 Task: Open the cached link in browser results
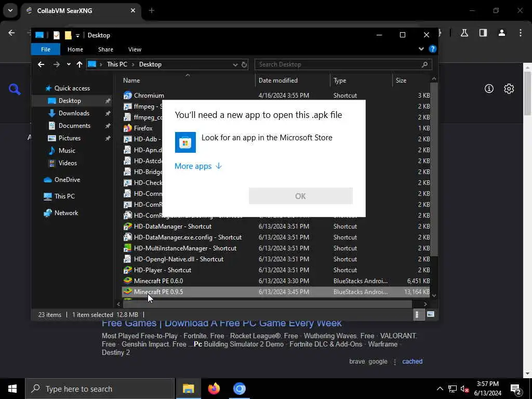click(412, 362)
